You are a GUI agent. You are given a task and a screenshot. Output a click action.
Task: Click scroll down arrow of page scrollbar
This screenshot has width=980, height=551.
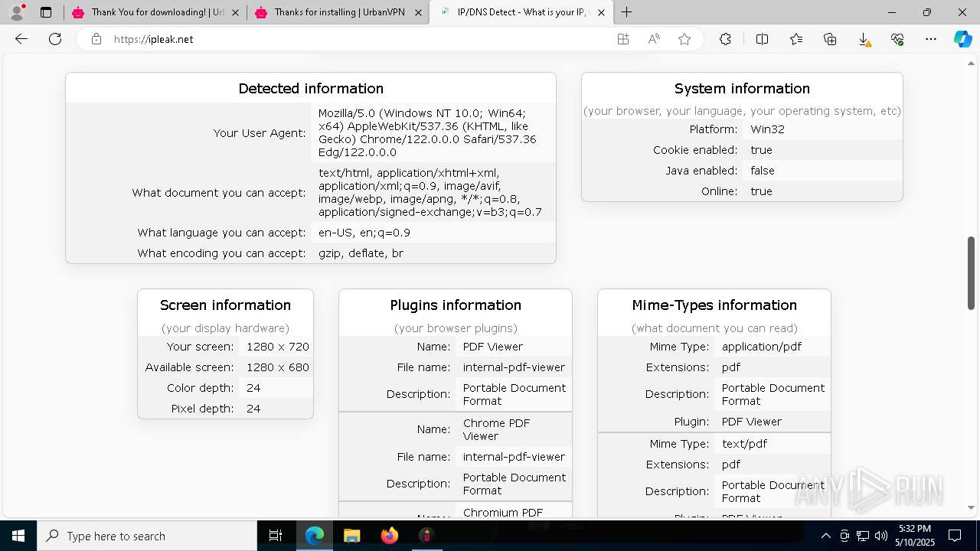(x=971, y=507)
